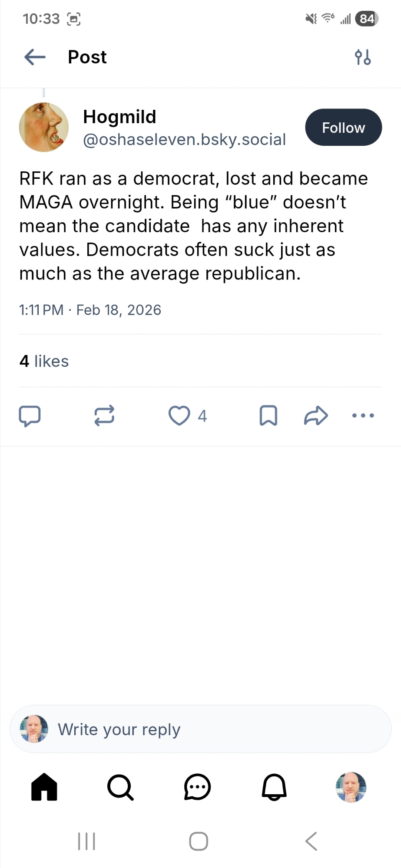Open Android recent apps button

pyautogui.click(x=86, y=841)
